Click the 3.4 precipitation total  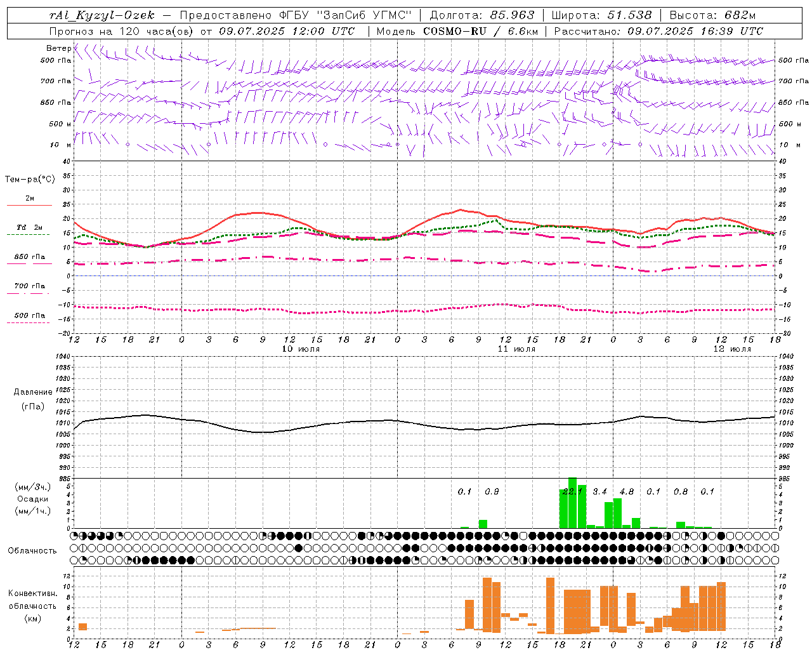pyautogui.click(x=599, y=492)
